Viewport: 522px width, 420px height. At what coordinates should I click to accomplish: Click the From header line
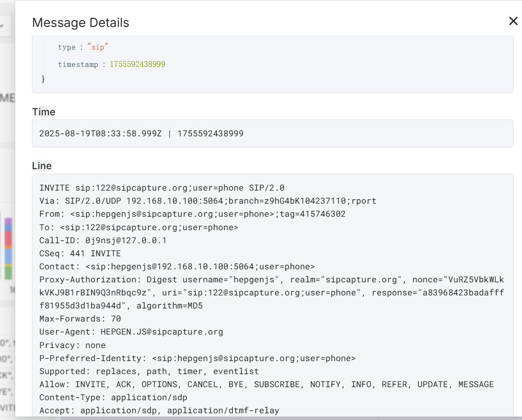192,214
